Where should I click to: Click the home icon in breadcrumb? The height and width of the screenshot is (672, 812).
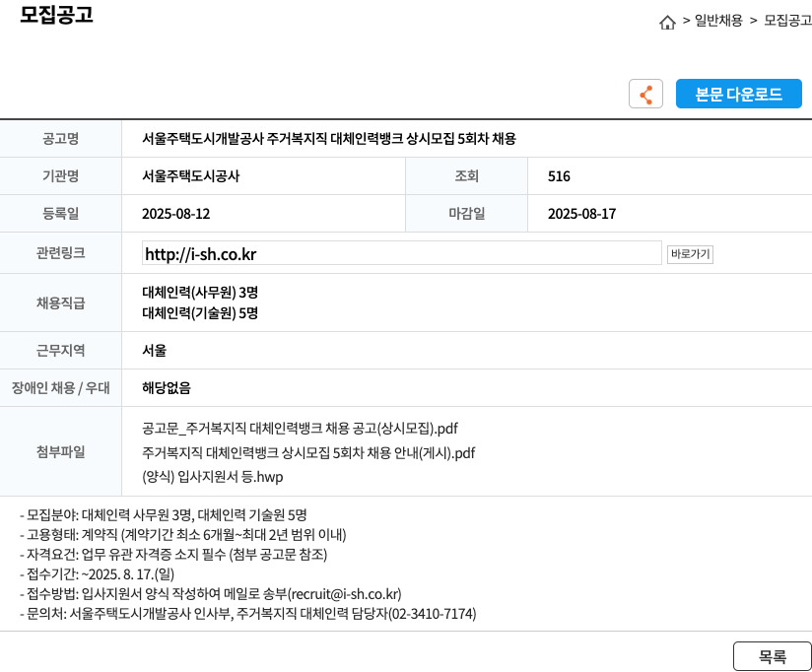click(x=667, y=23)
